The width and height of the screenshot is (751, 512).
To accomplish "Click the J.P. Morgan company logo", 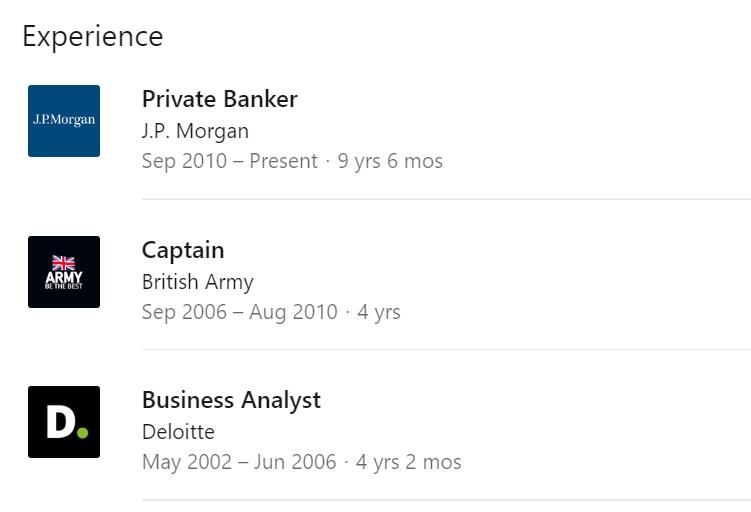I will click(x=64, y=121).
